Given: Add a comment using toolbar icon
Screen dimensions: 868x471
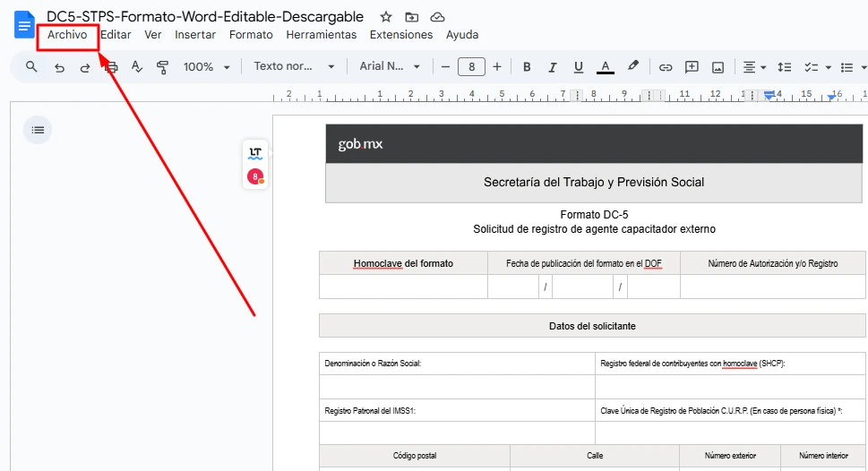Looking at the screenshot, I should tap(692, 67).
